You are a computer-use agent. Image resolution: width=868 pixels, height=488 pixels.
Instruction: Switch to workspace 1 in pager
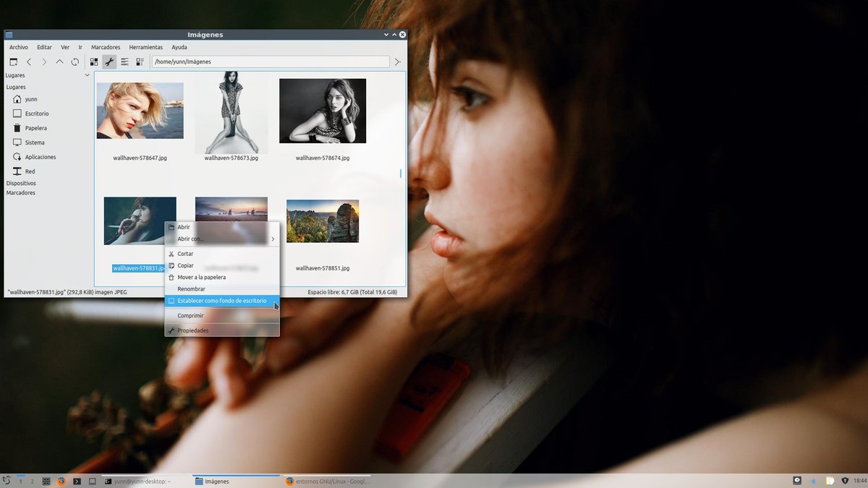point(21,481)
